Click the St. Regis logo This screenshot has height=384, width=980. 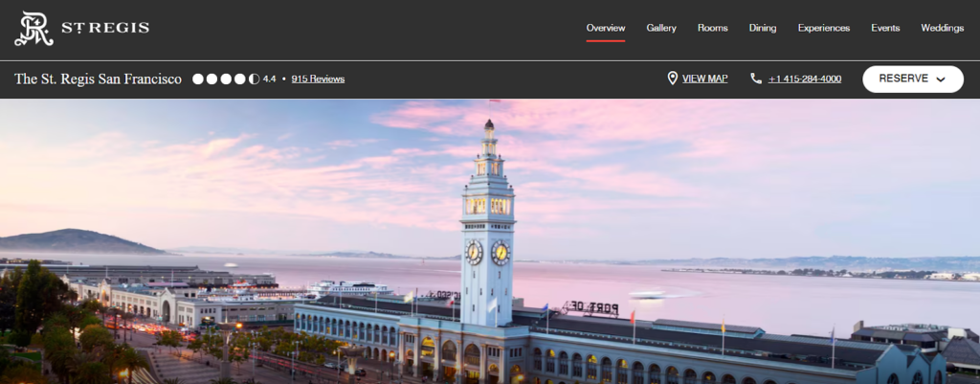pyautogui.click(x=82, y=29)
